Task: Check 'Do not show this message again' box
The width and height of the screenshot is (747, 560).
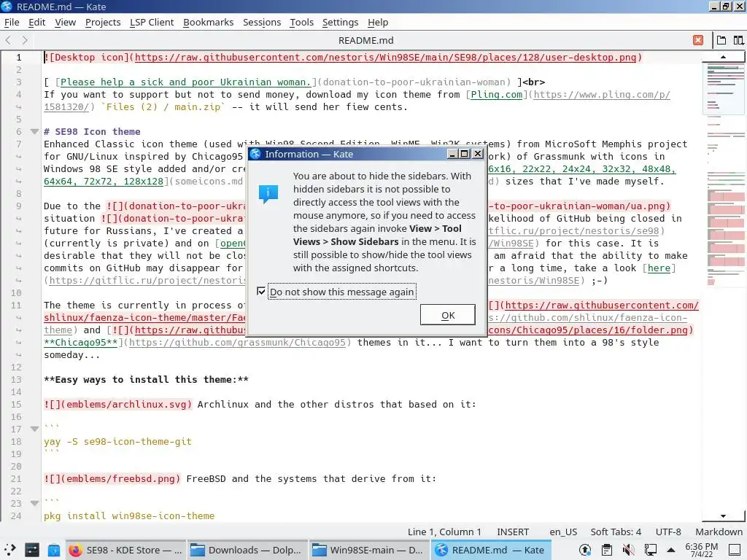Action: coord(261,291)
